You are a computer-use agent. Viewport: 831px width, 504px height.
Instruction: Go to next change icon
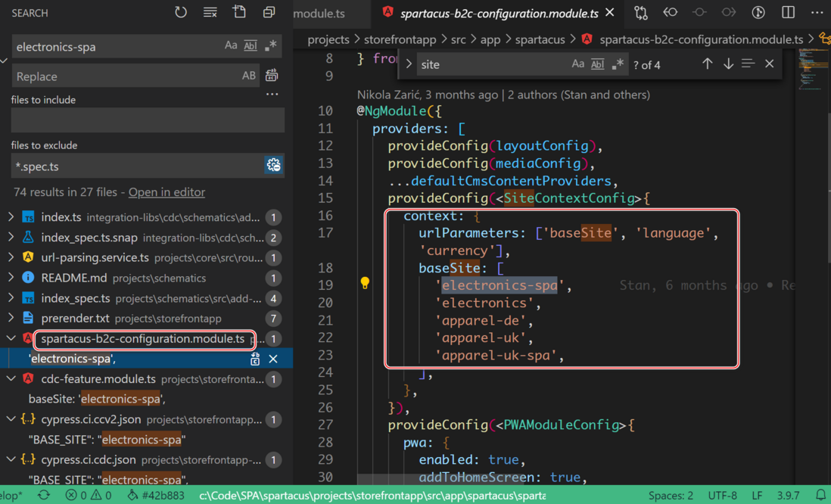click(729, 12)
